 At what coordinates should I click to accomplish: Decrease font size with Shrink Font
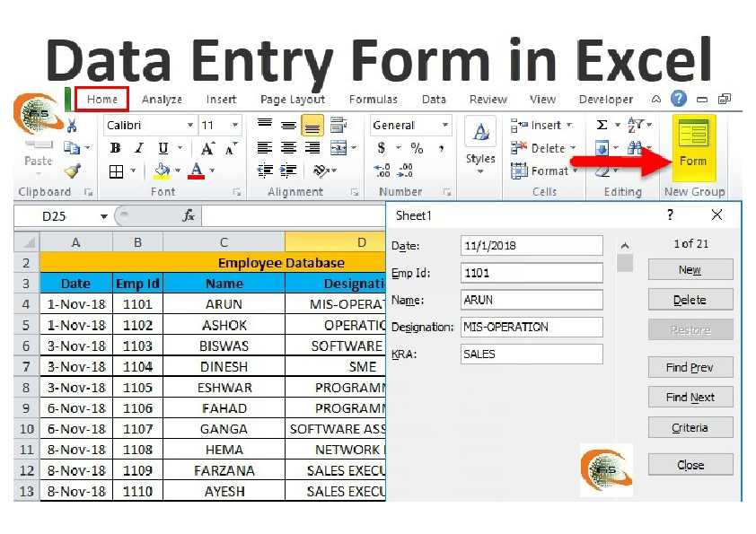(x=231, y=148)
